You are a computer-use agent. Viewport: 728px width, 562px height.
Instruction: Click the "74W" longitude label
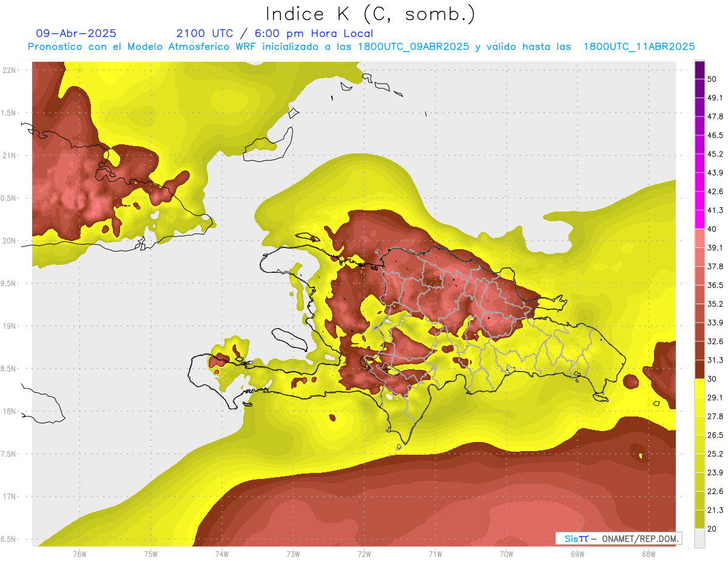click(x=222, y=554)
